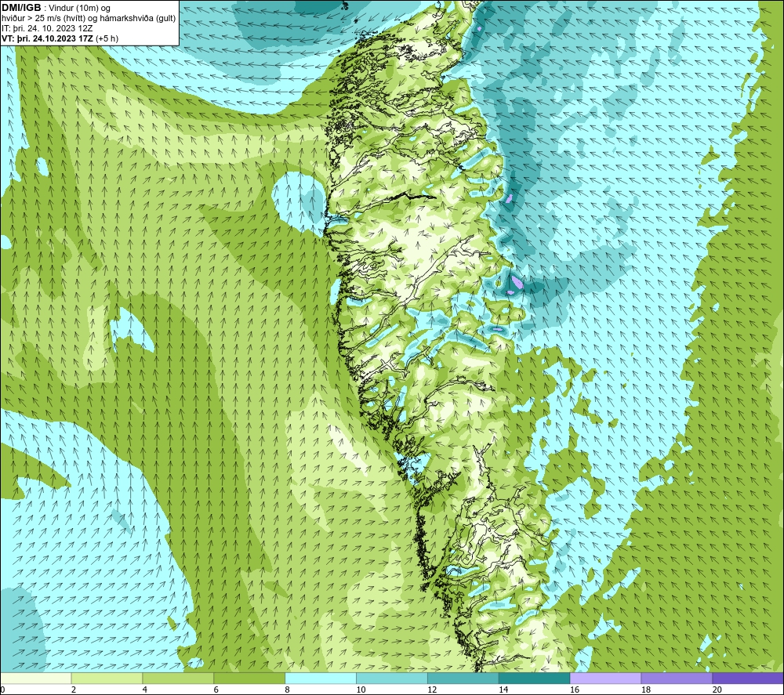This screenshot has height=695, width=784.
Task: Click the cyan 10–12 m/s legend swatch
Action: (x=391, y=678)
